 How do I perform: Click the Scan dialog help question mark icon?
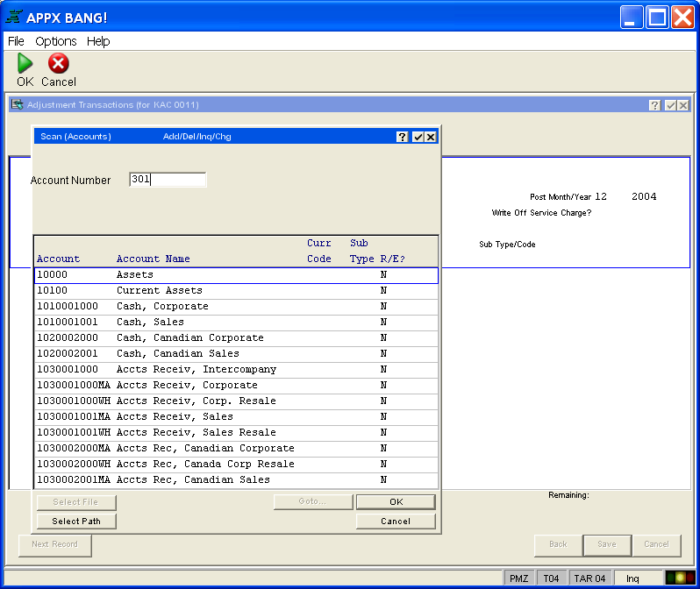coord(402,137)
